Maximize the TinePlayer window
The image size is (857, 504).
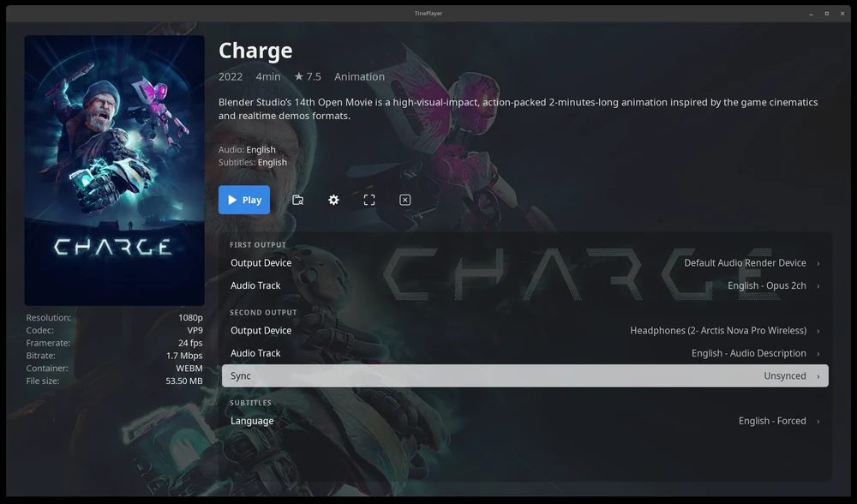click(827, 14)
